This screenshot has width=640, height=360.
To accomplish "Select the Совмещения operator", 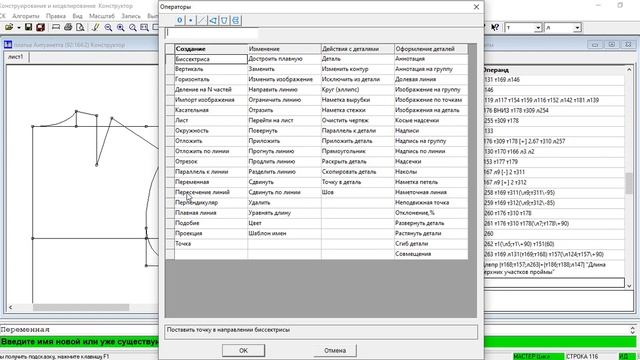I will pyautogui.click(x=431, y=254).
